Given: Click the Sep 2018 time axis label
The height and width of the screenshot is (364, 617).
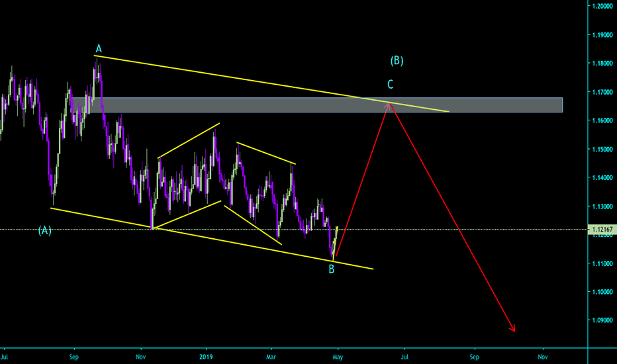Looking at the screenshot, I should coord(74,357).
